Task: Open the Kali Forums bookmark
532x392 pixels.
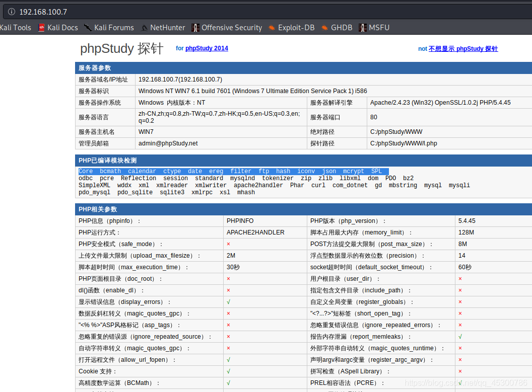Action: point(109,28)
